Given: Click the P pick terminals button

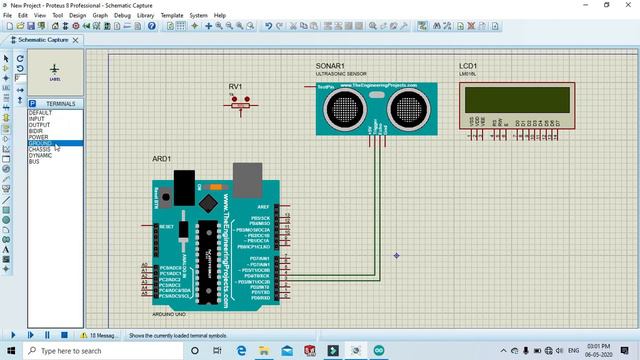Looking at the screenshot, I should [32, 104].
